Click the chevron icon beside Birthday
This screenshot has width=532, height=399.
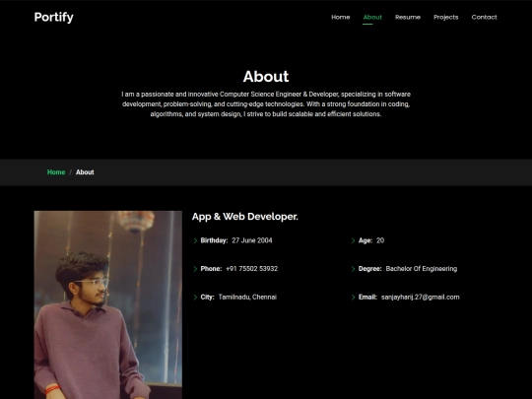coord(195,241)
